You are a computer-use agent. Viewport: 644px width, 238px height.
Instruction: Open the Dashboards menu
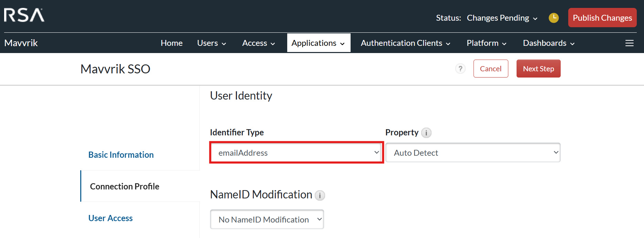(x=549, y=43)
